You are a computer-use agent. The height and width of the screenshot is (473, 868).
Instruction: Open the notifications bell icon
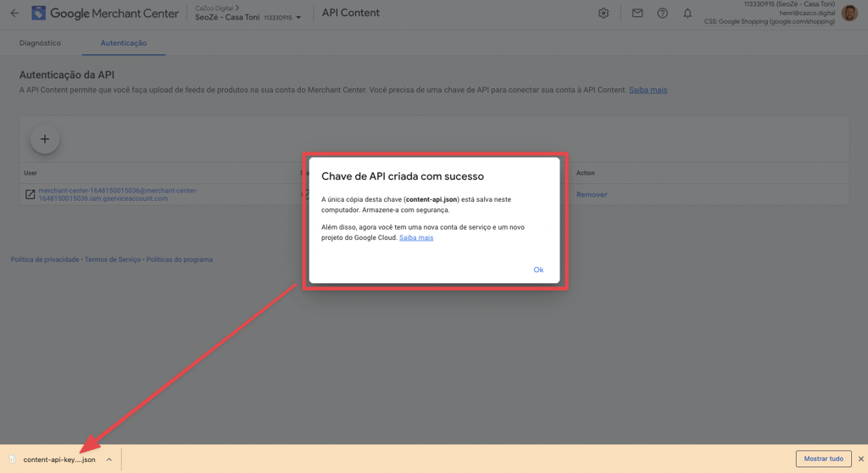[687, 14]
